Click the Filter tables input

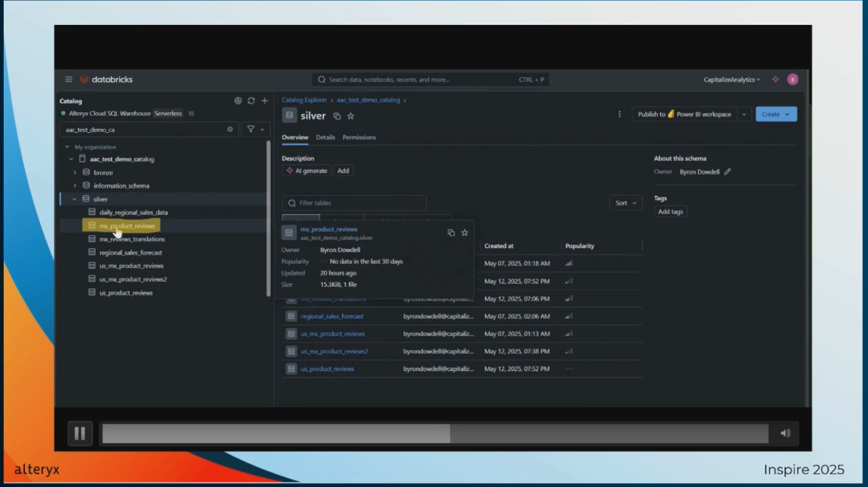point(354,203)
